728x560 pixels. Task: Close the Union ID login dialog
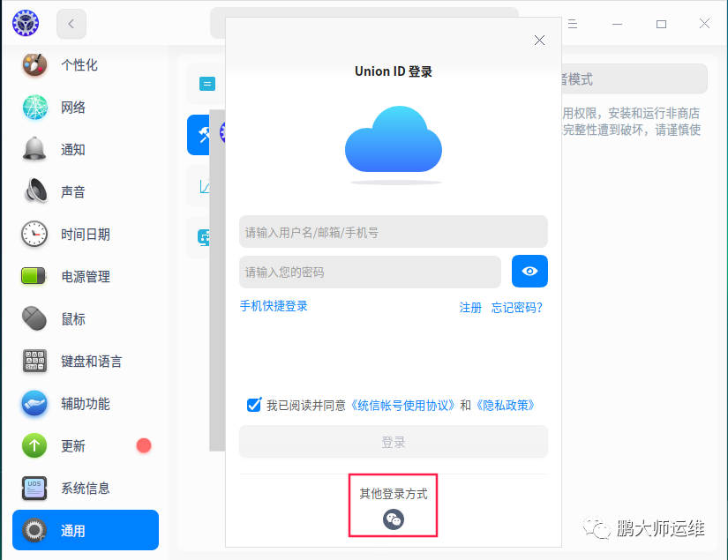pyautogui.click(x=539, y=41)
